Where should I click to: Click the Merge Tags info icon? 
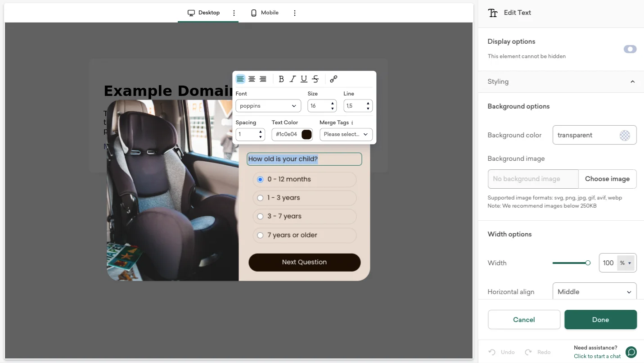[x=352, y=123]
